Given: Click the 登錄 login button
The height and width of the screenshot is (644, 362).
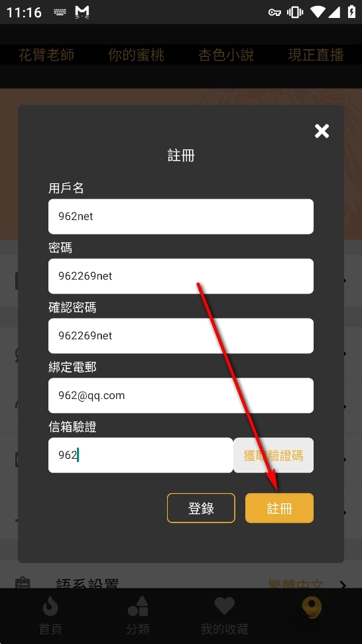Looking at the screenshot, I should 202,508.
